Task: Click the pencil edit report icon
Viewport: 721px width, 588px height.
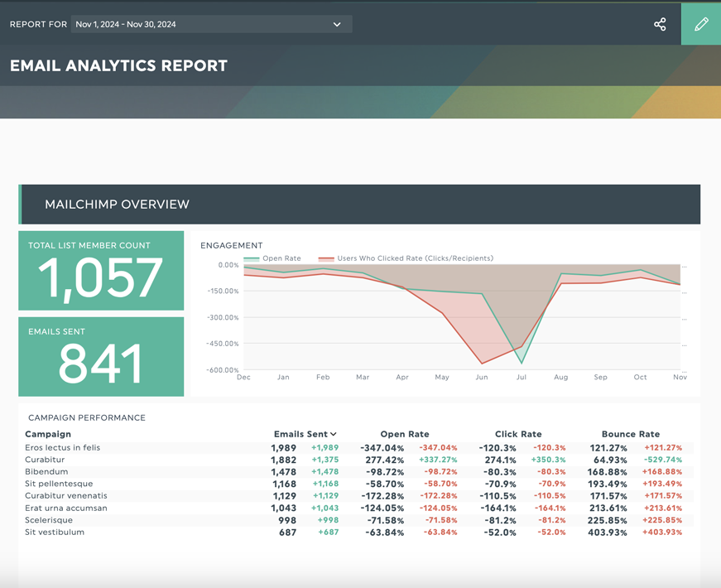Action: pyautogui.click(x=701, y=24)
